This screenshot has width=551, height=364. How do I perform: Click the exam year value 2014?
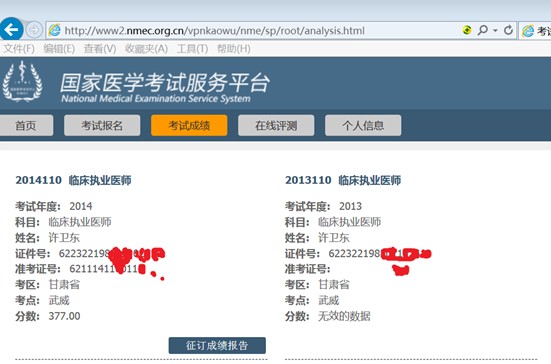pos(81,206)
